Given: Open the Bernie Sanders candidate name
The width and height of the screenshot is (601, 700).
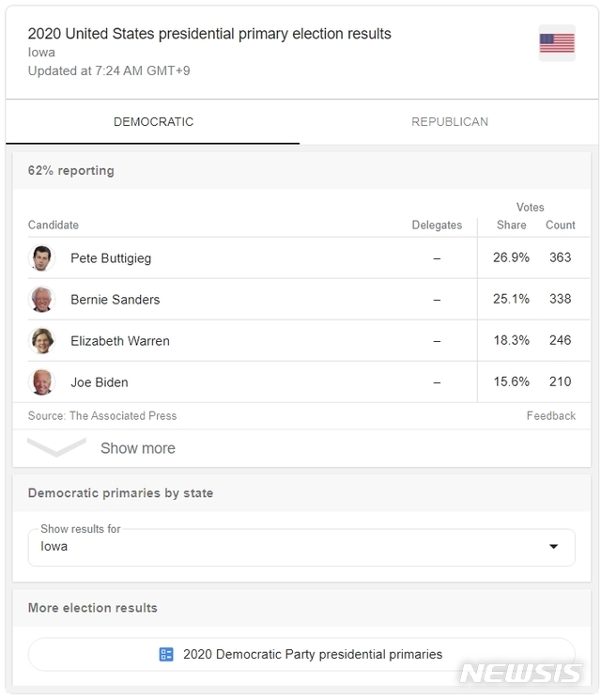Looking at the screenshot, I should click(x=116, y=300).
